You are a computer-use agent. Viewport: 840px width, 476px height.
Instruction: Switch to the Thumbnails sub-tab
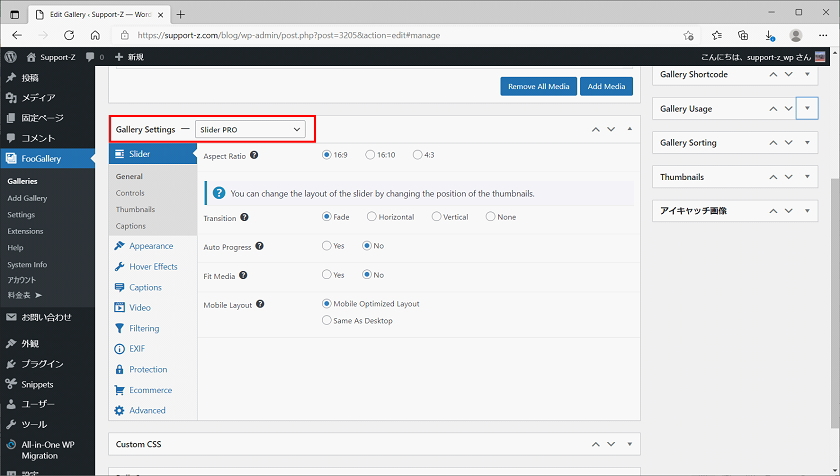pos(135,210)
